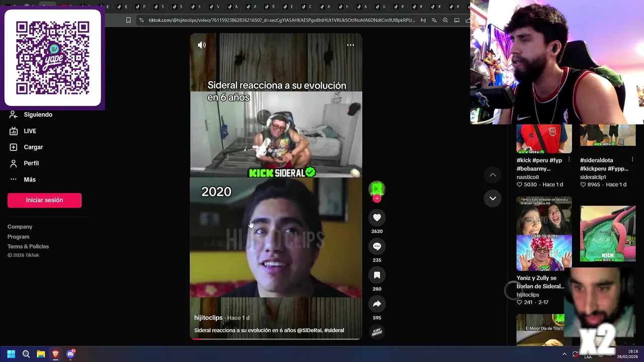Click the crossed-out icon left of translate

(423, 20)
